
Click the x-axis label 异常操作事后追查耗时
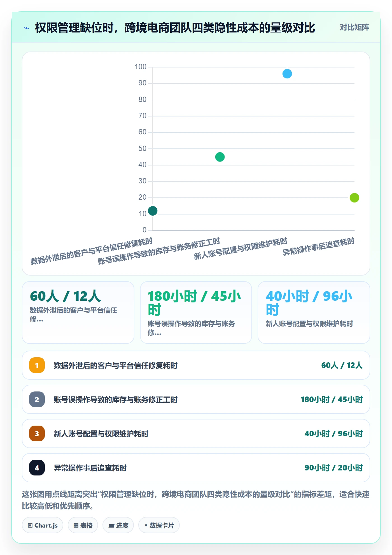(319, 247)
